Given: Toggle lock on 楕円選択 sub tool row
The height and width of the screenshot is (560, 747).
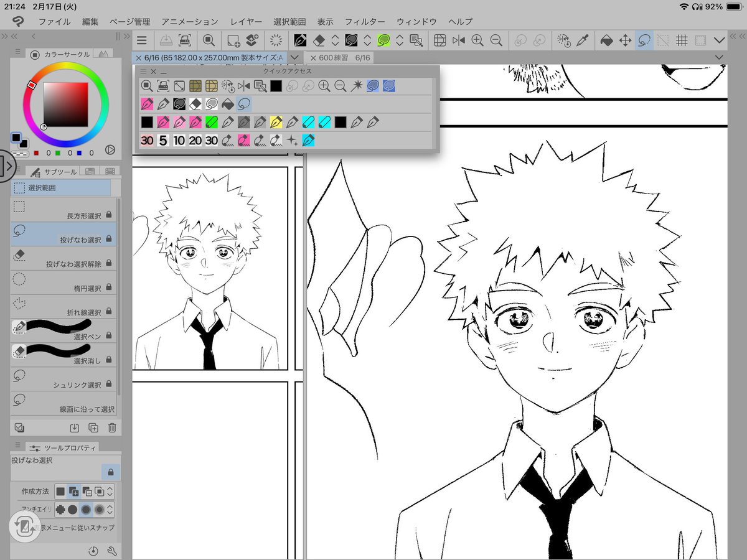Looking at the screenshot, I should pyautogui.click(x=109, y=287).
